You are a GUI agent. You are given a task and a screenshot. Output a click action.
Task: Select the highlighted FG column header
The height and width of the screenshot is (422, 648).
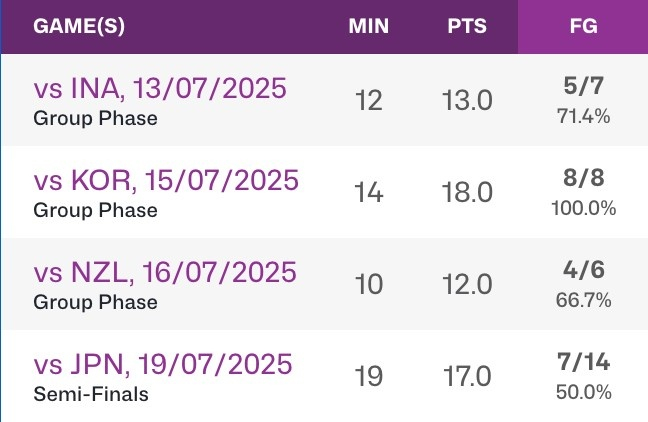[582, 27]
